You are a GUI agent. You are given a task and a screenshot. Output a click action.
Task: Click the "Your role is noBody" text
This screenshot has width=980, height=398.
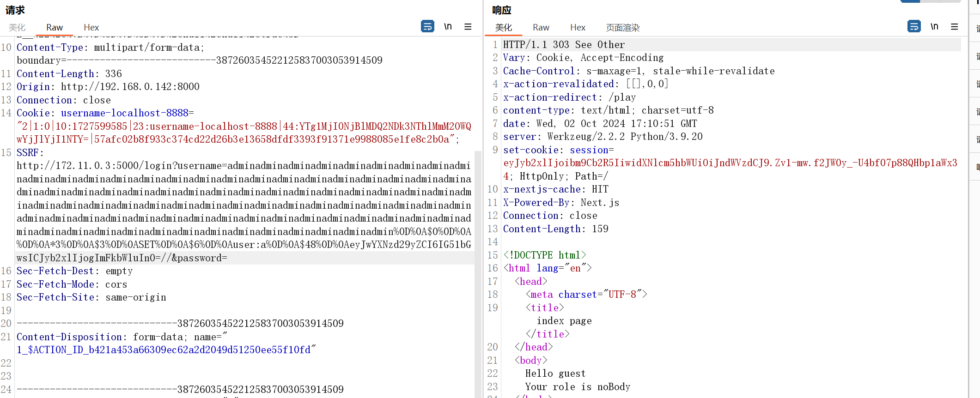pyautogui.click(x=578, y=386)
